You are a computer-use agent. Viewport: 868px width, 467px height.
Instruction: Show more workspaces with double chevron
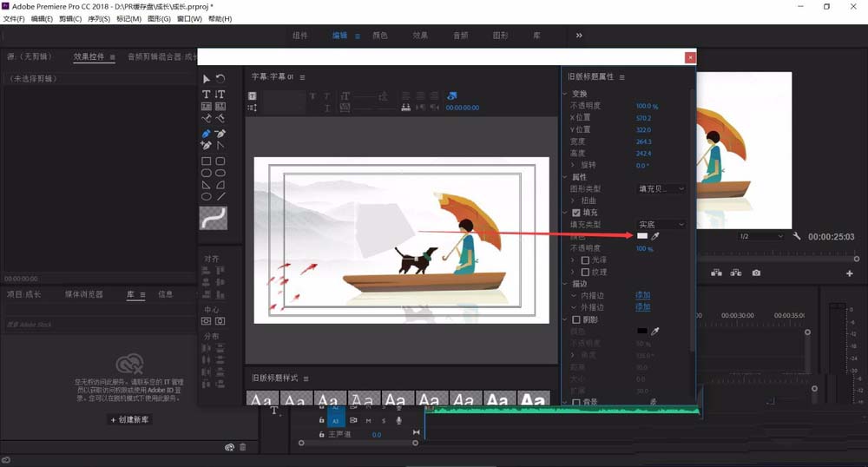coord(579,36)
